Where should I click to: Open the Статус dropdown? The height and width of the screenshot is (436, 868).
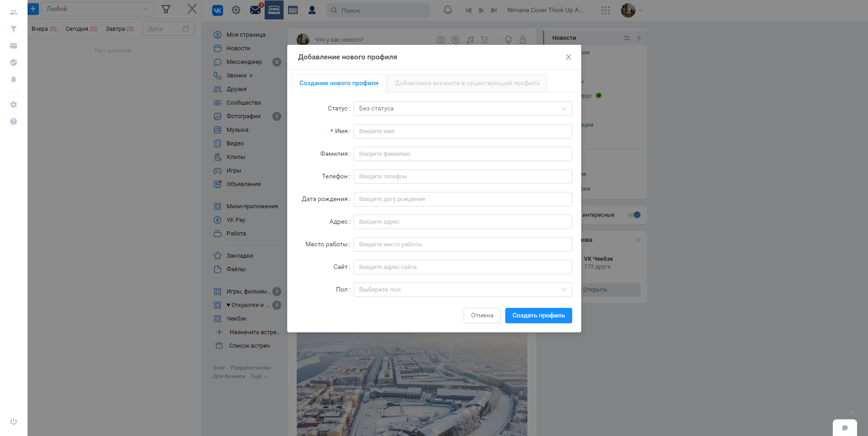[x=463, y=109]
